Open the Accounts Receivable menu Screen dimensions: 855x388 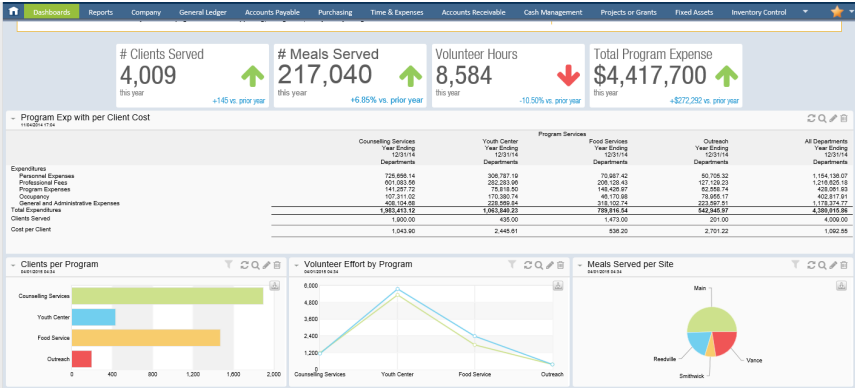[x=473, y=12]
